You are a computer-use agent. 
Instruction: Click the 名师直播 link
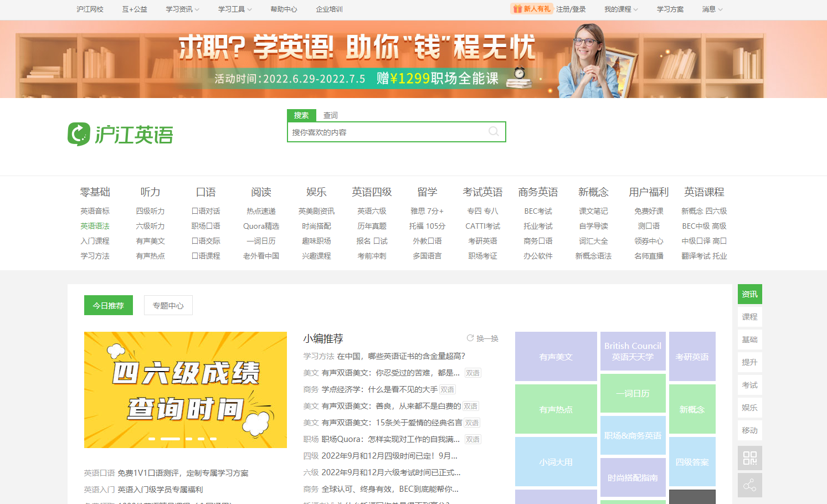pyautogui.click(x=649, y=256)
